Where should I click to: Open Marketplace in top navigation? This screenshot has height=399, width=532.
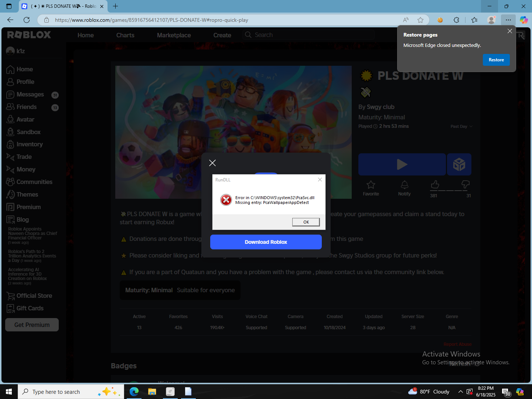click(174, 35)
